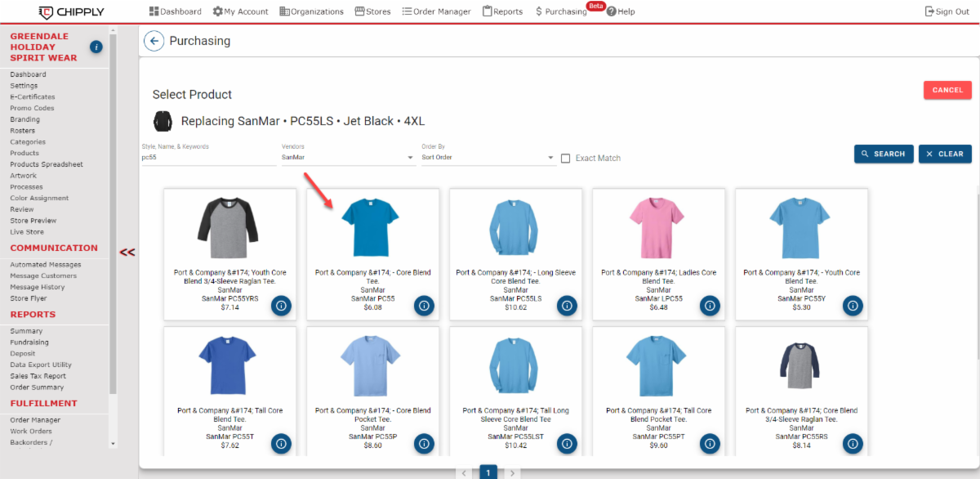Open info for SanMar PC55T product

pyautogui.click(x=282, y=444)
